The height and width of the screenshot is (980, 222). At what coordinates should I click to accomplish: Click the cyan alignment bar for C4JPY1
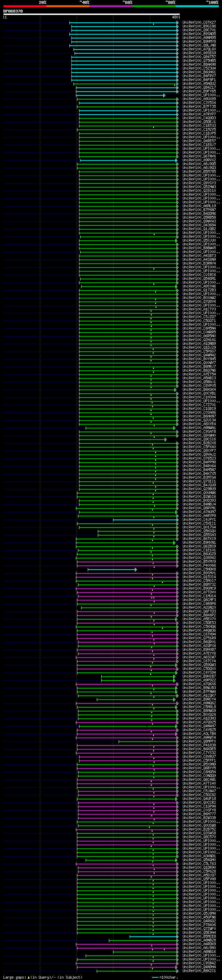pyautogui.click(x=146, y=520)
